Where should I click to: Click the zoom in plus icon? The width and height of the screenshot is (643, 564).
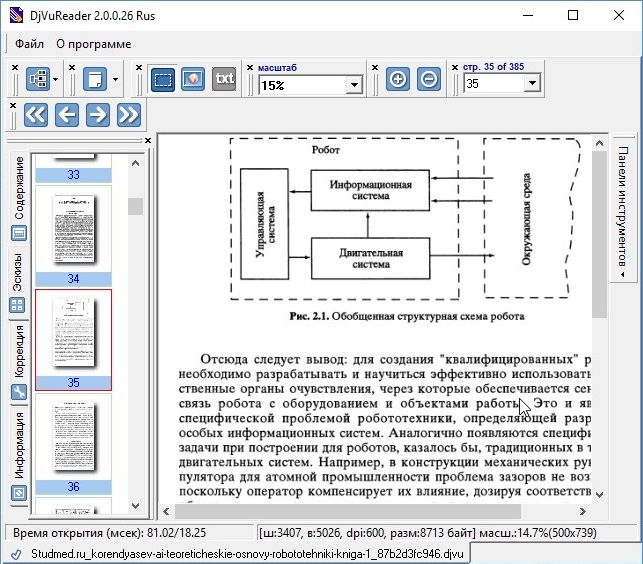(397, 79)
